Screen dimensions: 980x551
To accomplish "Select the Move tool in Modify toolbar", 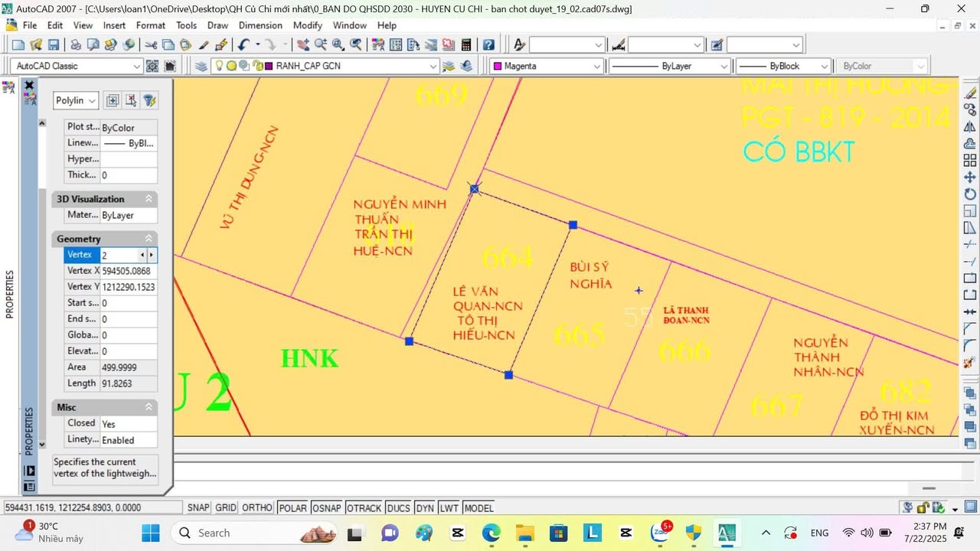I will click(x=970, y=178).
